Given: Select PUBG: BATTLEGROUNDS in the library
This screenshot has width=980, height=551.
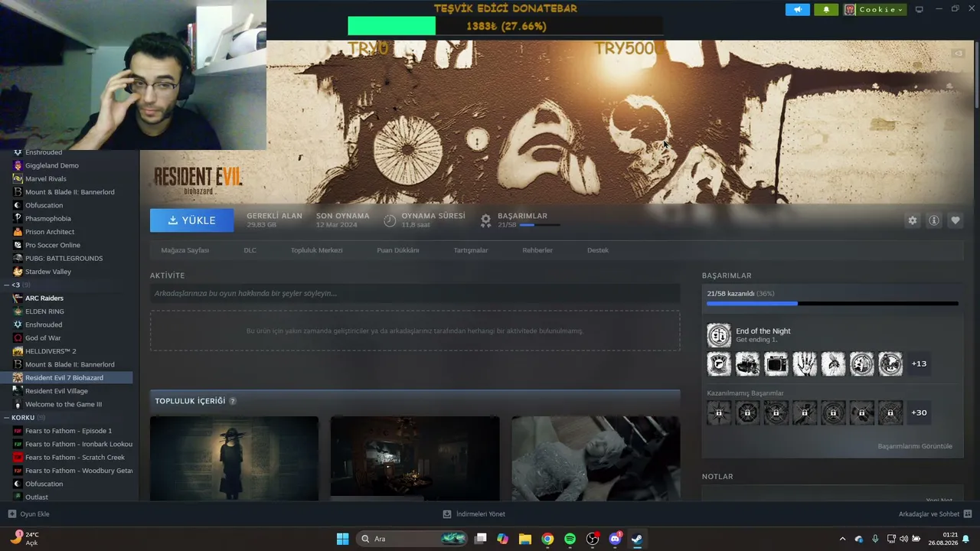Looking at the screenshot, I should click(x=67, y=259).
